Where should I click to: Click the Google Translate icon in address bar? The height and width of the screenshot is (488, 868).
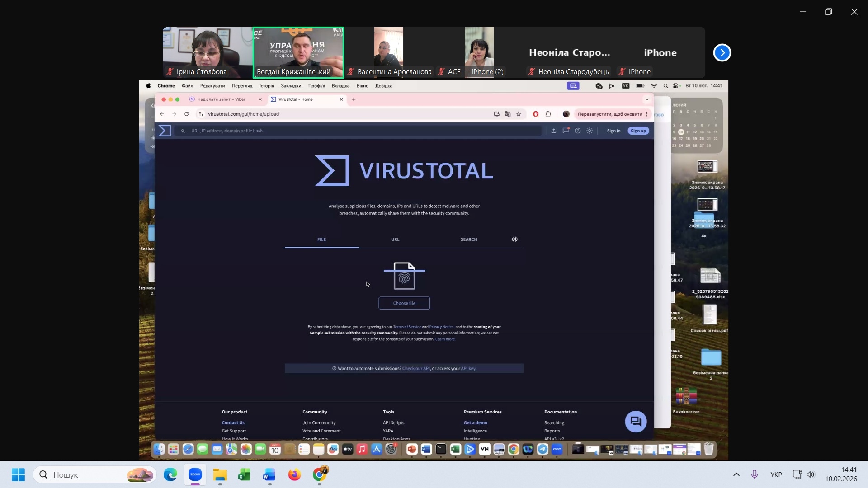point(508,114)
